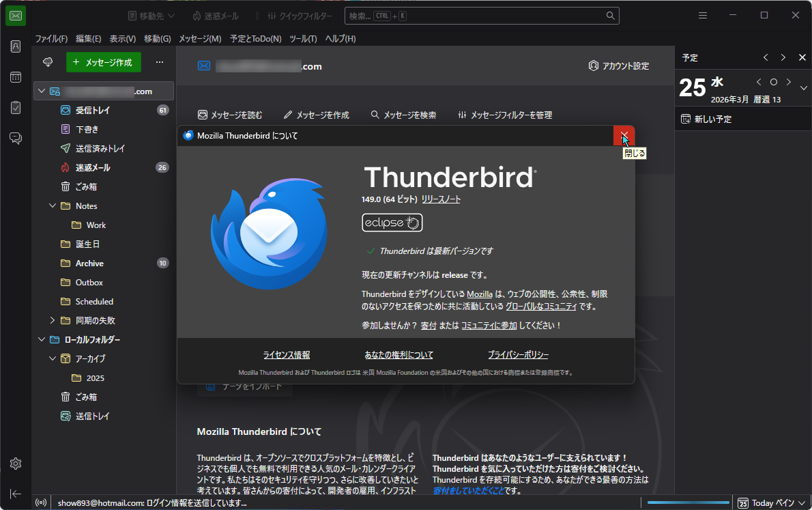812x510 pixels.
Task: Open the 表示(V) menu
Action: pyautogui.click(x=122, y=39)
